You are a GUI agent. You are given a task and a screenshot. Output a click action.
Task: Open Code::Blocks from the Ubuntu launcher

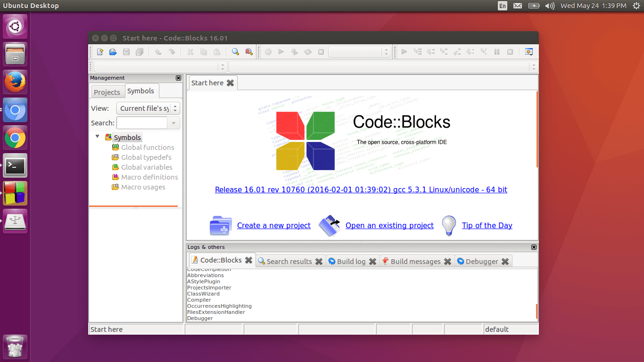[15, 194]
